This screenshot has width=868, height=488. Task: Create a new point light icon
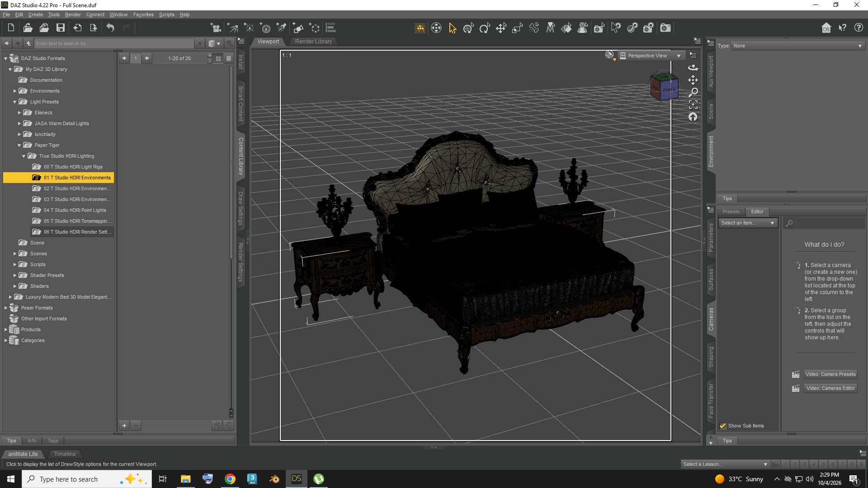[x=249, y=28]
